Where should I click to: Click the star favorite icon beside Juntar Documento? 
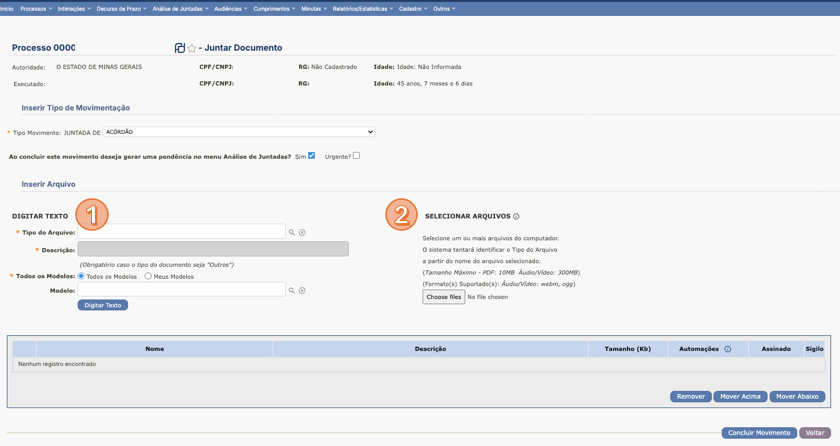[x=192, y=48]
